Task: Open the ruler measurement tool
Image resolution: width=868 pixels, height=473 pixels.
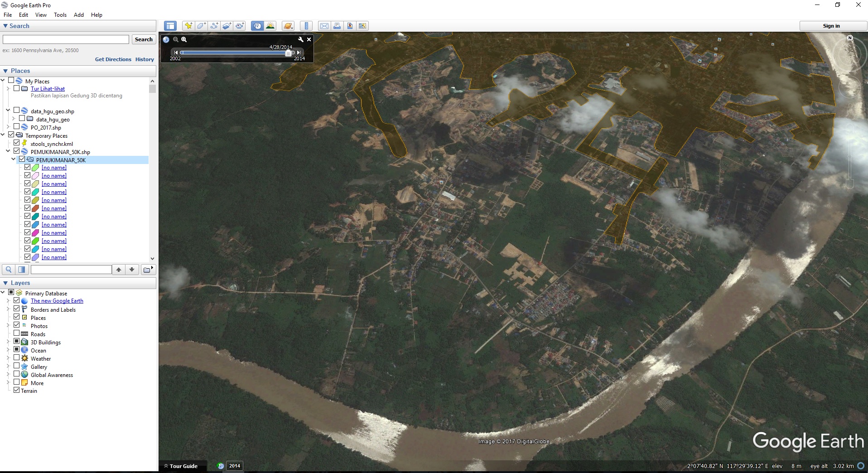Action: (x=307, y=26)
